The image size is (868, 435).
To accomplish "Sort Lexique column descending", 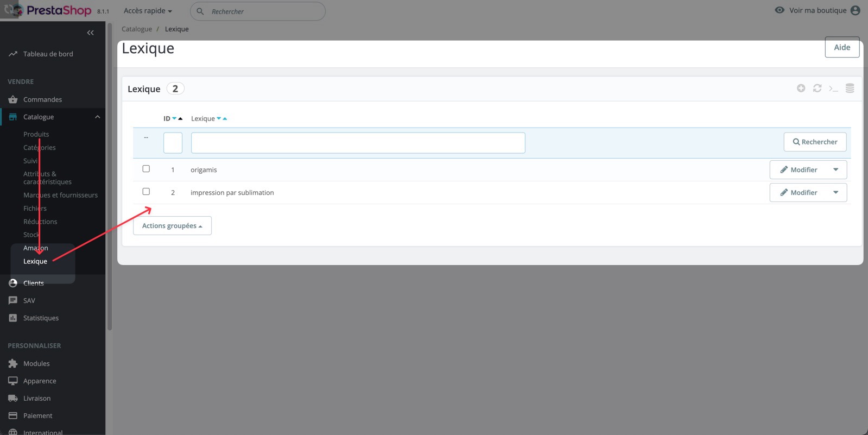I will coord(219,118).
